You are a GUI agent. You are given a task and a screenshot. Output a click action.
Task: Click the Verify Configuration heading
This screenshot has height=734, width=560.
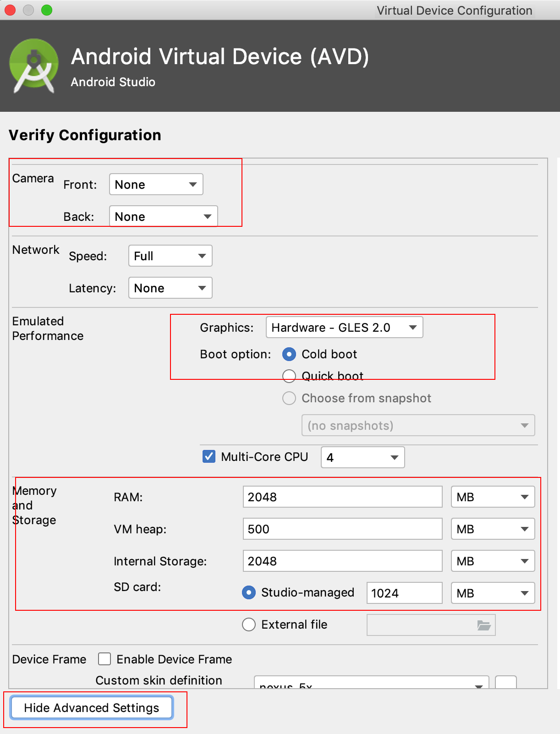click(x=85, y=135)
